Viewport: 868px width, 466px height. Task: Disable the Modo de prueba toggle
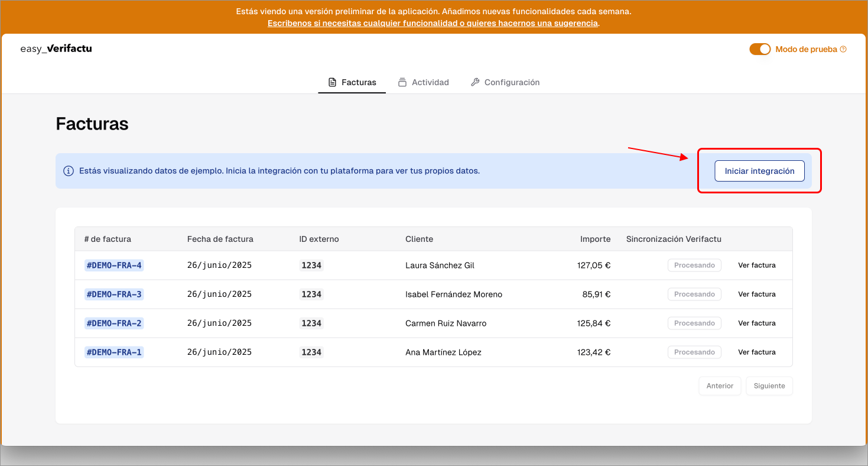(x=760, y=49)
